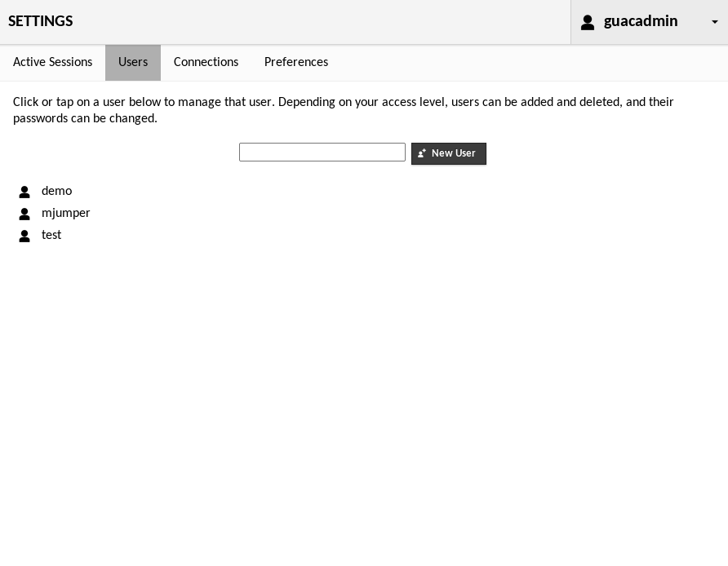The image size is (728, 566).
Task: Click the user management instruction paragraph
Action: click(343, 110)
